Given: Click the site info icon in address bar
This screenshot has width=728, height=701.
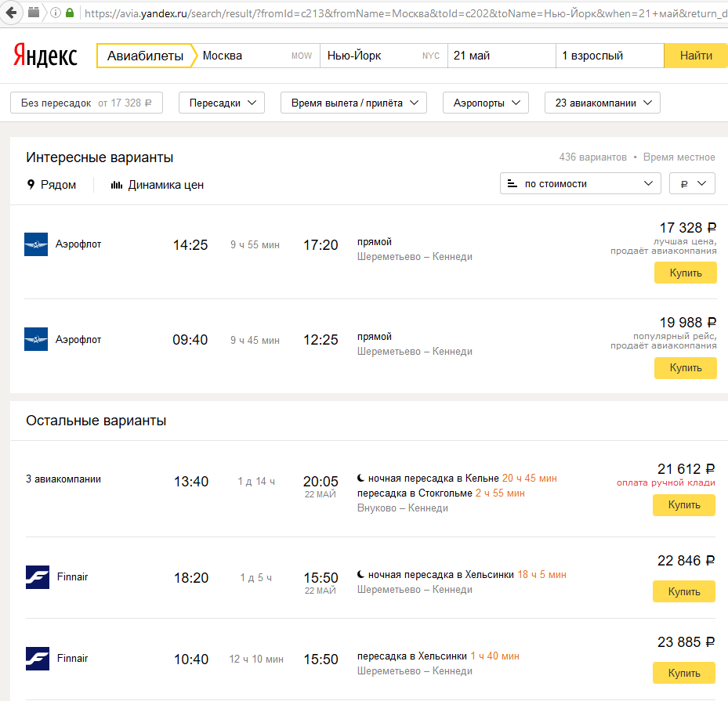Looking at the screenshot, I should click(56, 13).
